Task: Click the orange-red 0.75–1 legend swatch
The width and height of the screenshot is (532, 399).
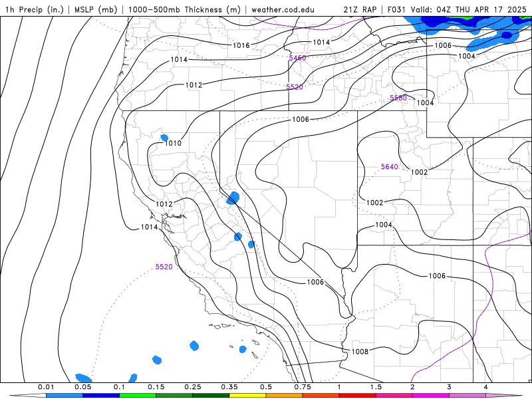Action: (x=321, y=396)
